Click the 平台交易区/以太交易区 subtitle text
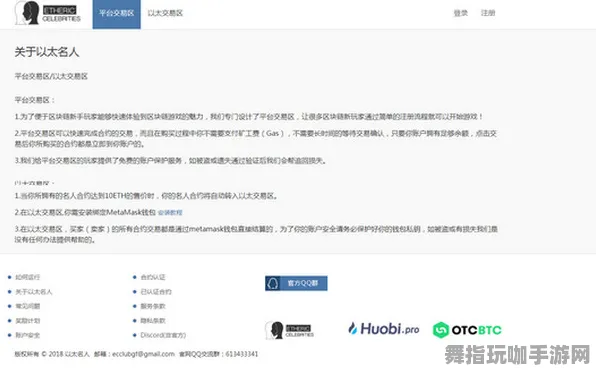Image resolution: width=596 pixels, height=373 pixels. [x=51, y=76]
